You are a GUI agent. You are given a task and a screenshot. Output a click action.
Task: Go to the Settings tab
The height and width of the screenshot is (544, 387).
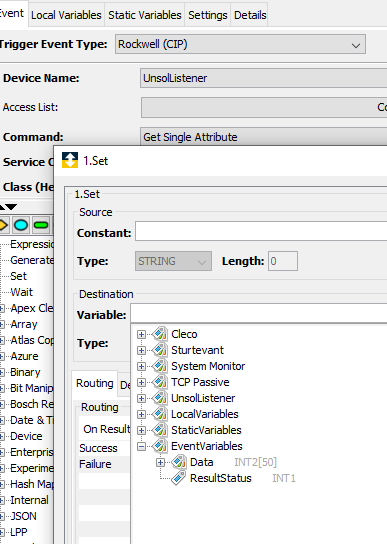[x=208, y=15]
